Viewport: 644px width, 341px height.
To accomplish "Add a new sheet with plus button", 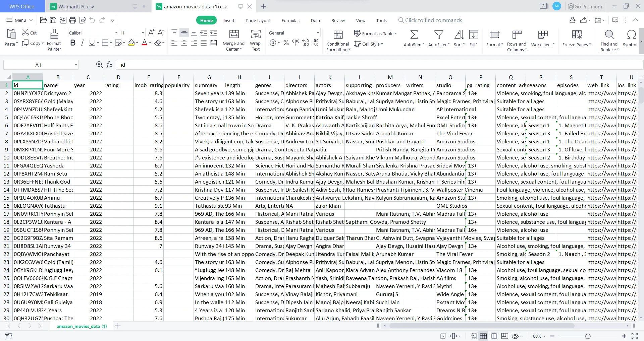I will (x=118, y=326).
